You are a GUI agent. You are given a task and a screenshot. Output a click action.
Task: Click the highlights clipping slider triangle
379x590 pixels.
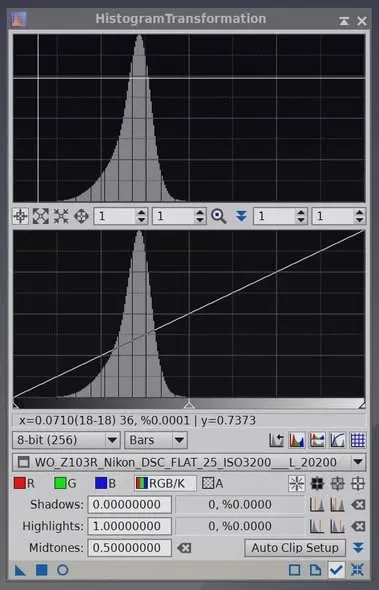click(362, 405)
